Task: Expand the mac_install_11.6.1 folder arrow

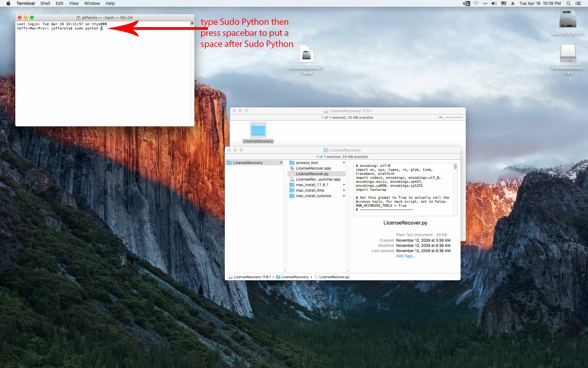Action: coord(344,185)
